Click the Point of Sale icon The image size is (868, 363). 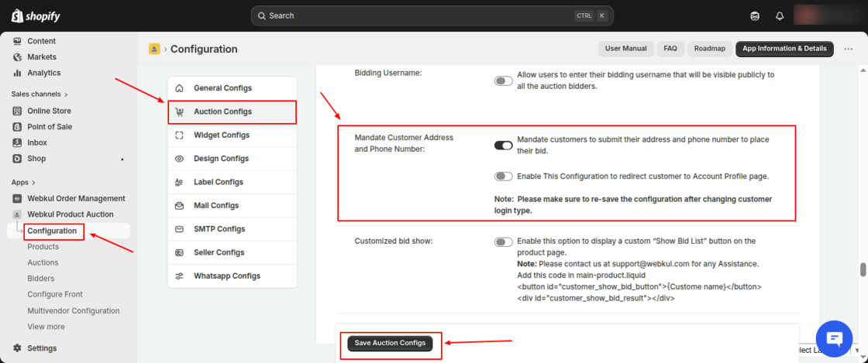point(17,126)
